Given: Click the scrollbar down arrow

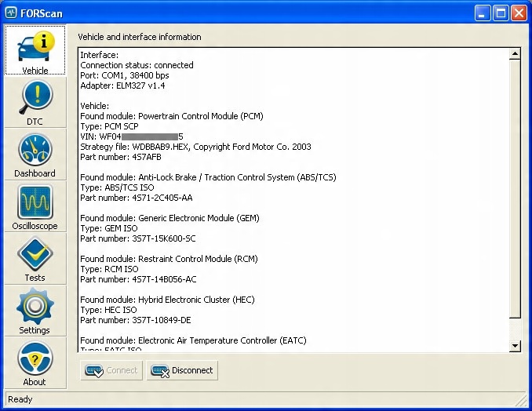Looking at the screenshot, I should (515, 346).
